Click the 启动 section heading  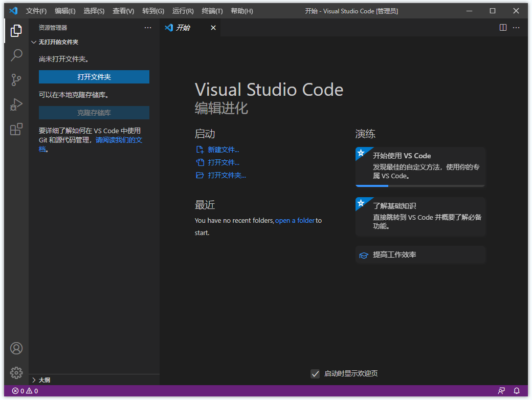pos(205,134)
